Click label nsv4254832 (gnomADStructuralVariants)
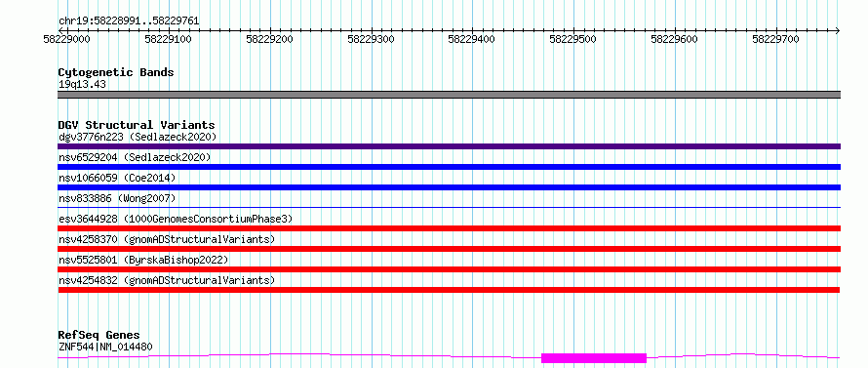Viewport: 868px width, 368px height. (x=167, y=280)
